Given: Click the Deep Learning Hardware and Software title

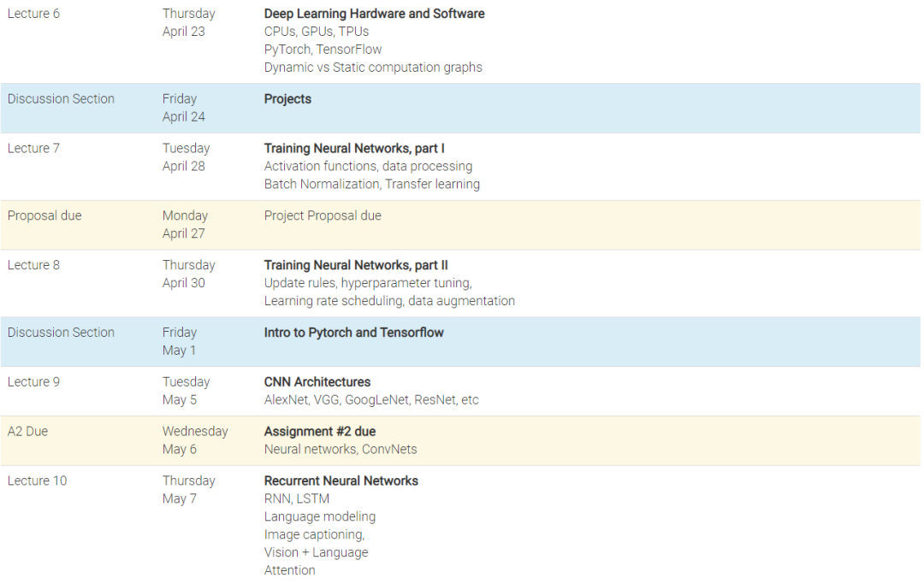Looking at the screenshot, I should pos(374,14).
